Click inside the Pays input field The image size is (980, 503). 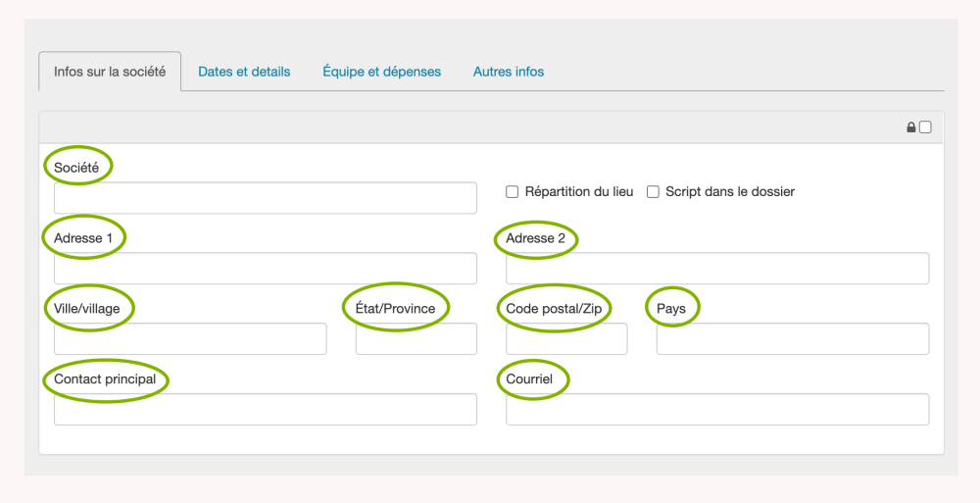pos(792,339)
